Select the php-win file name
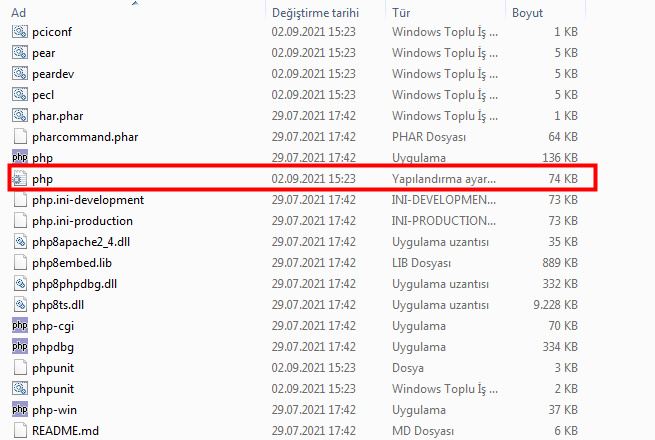 pyautogui.click(x=54, y=410)
